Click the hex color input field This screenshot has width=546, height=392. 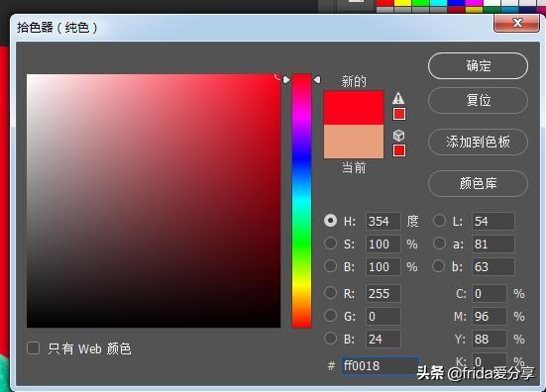(x=380, y=366)
